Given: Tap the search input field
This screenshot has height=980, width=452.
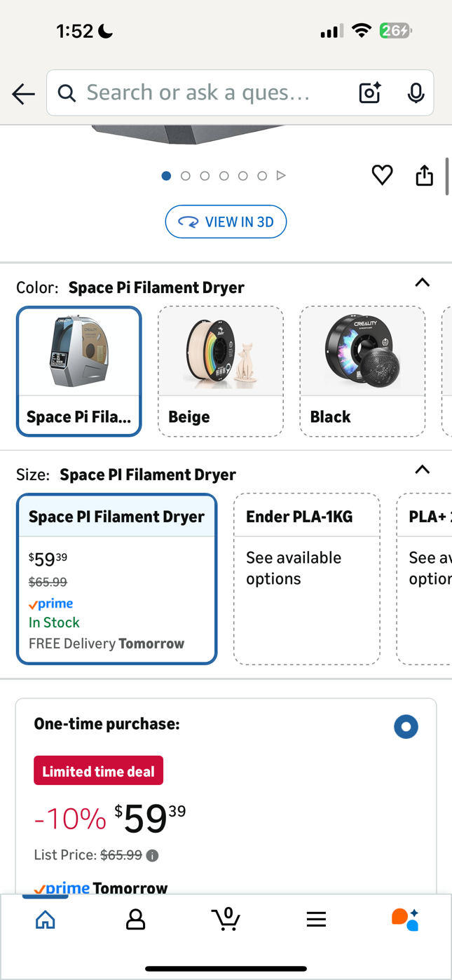Looking at the screenshot, I should pos(210,92).
